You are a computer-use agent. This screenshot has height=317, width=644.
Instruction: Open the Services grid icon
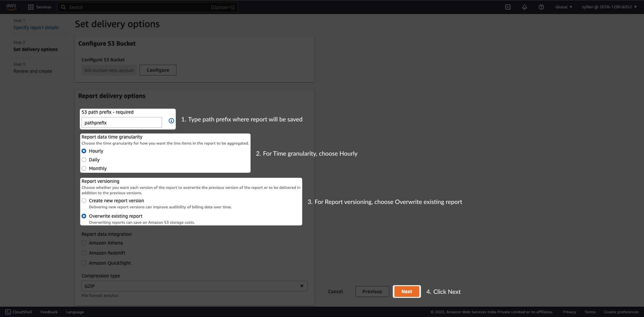[x=31, y=7]
